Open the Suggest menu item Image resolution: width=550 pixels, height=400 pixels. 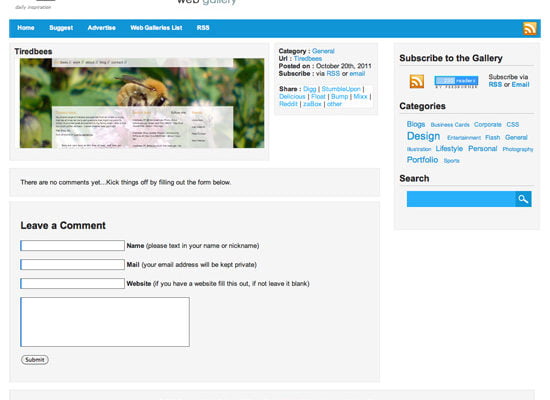tap(61, 28)
